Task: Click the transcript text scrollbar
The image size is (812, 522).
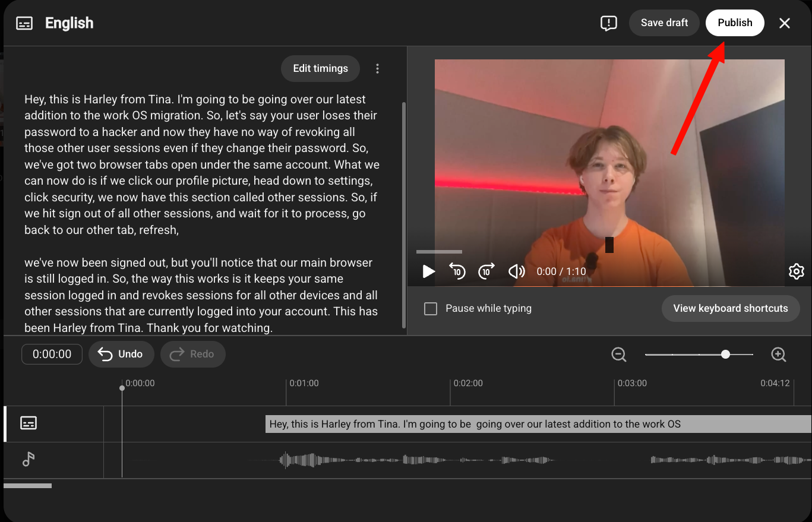Action: 405,215
